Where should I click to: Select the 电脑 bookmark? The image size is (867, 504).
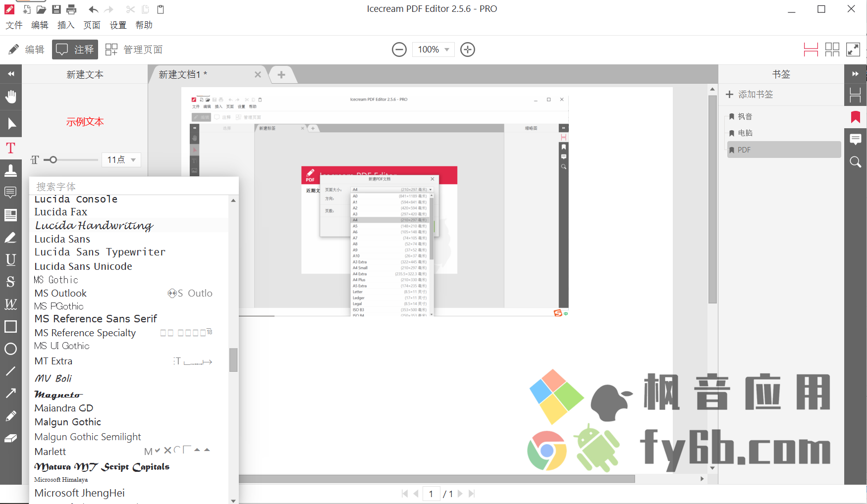click(x=784, y=133)
